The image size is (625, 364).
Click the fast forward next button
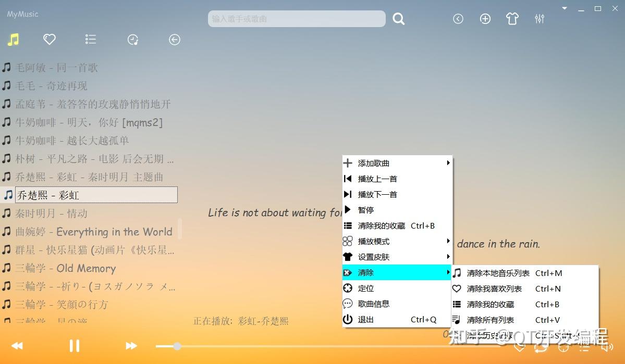[130, 345]
